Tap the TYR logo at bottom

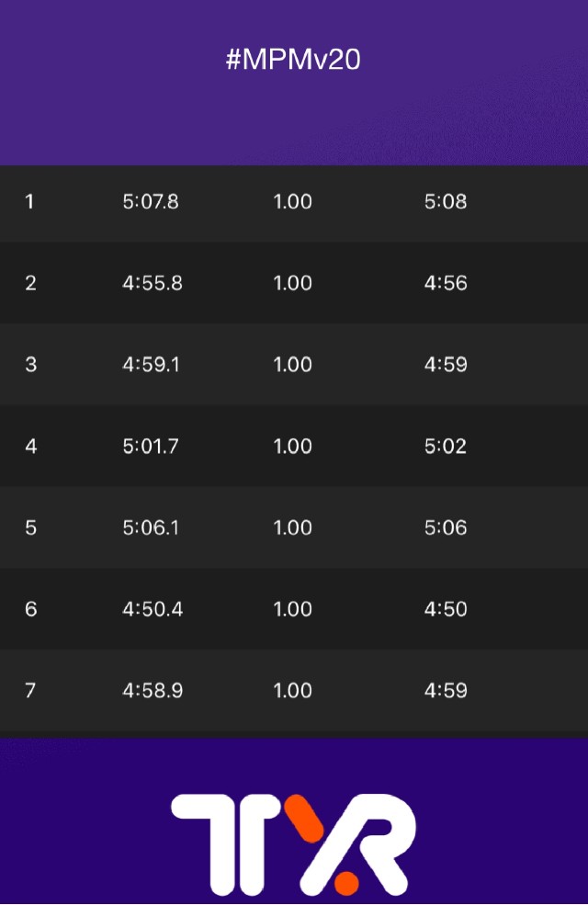click(293, 843)
